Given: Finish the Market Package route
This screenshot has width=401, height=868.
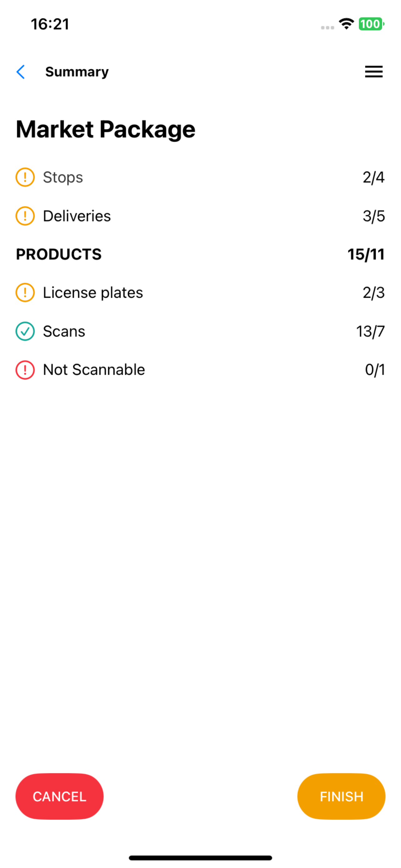Looking at the screenshot, I should tap(341, 796).
